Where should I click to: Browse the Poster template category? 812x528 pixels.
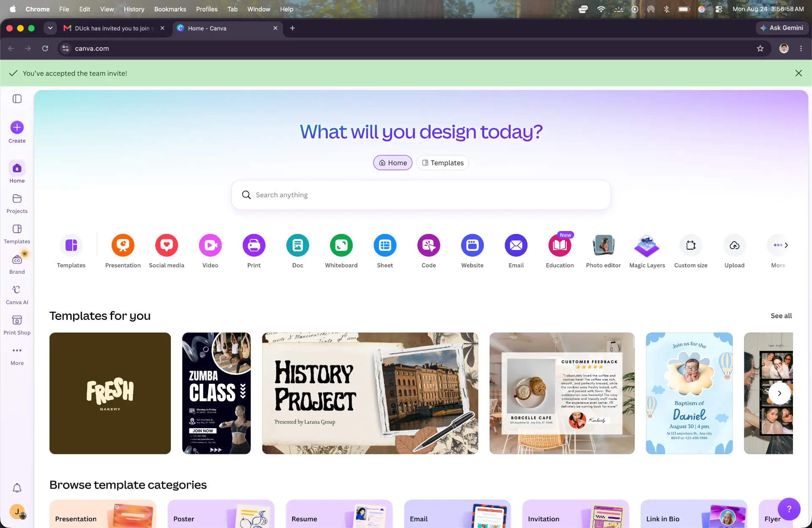point(221,514)
